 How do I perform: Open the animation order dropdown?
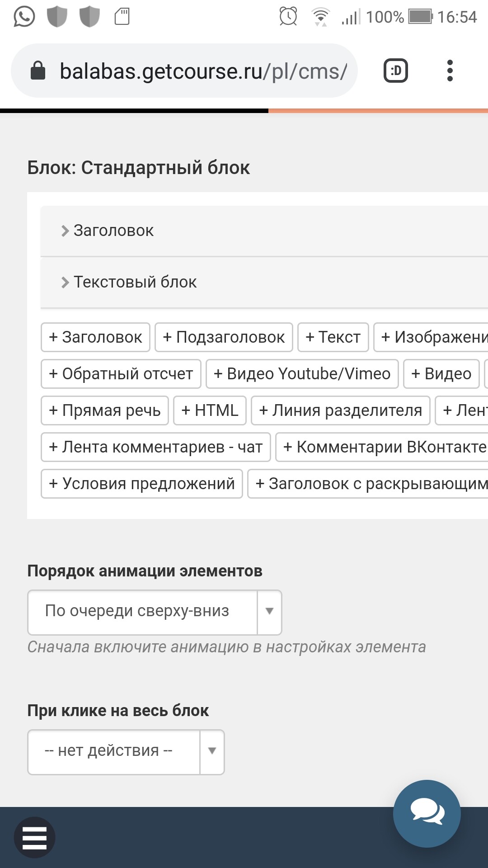155,612
